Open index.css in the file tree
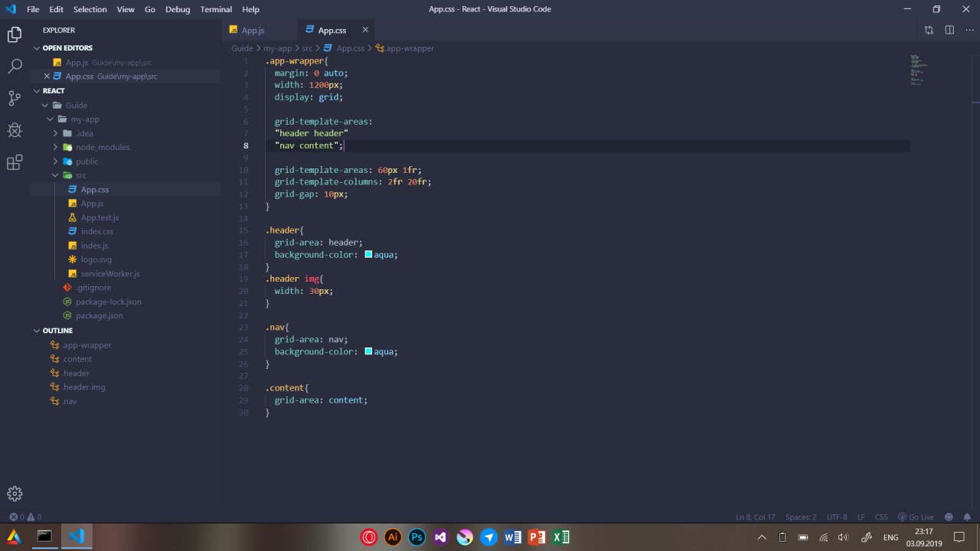Screen dimensions: 980x551 point(96,231)
